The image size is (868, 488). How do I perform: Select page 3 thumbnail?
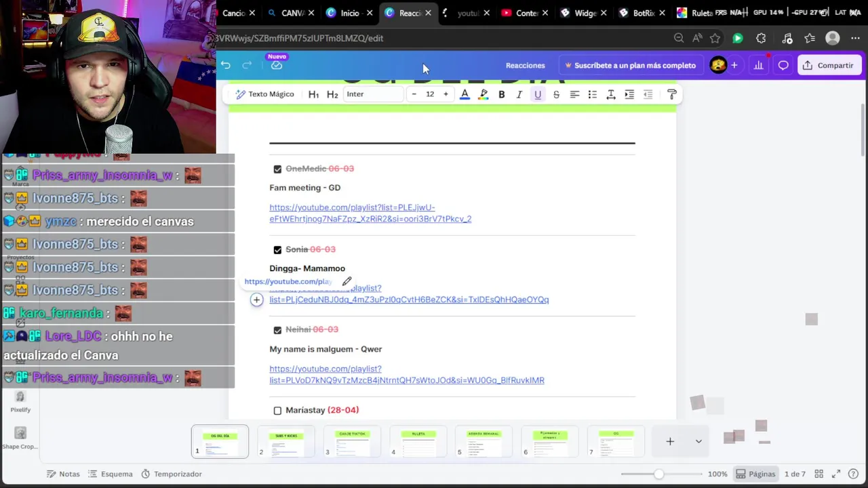click(352, 441)
